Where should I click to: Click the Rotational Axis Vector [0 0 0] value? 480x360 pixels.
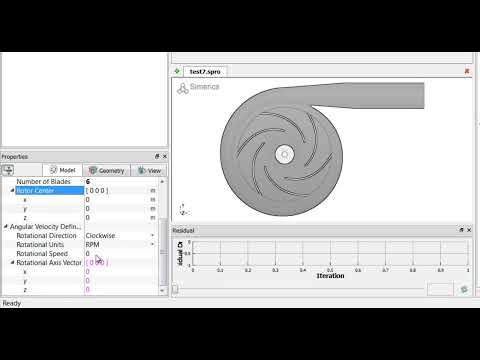(x=97, y=262)
